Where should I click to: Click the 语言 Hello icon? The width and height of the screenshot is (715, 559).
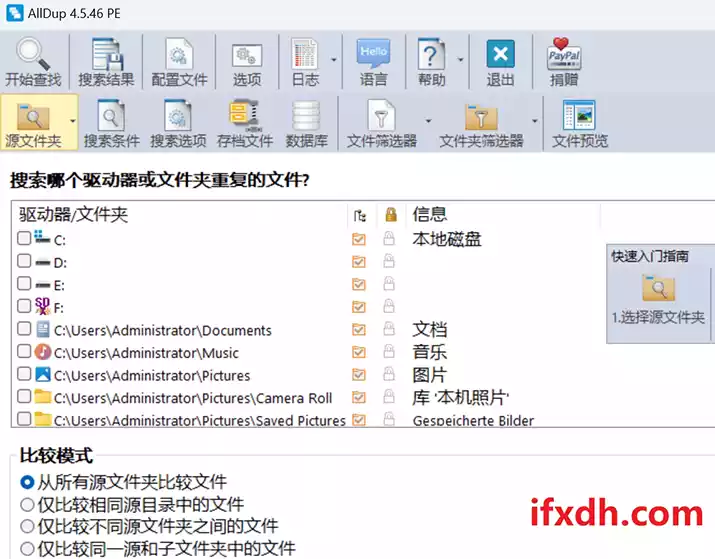pos(373,55)
